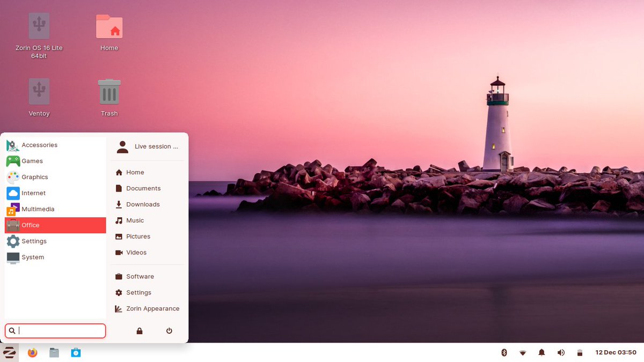This screenshot has width=644, height=362.
Task: Open the highlighted Office category
Action: [x=55, y=225]
